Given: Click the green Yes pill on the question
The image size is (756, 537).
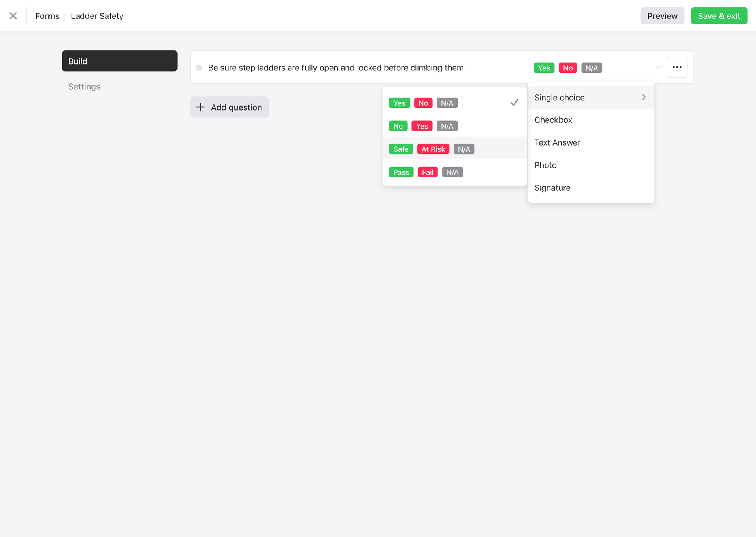Looking at the screenshot, I should point(544,67).
